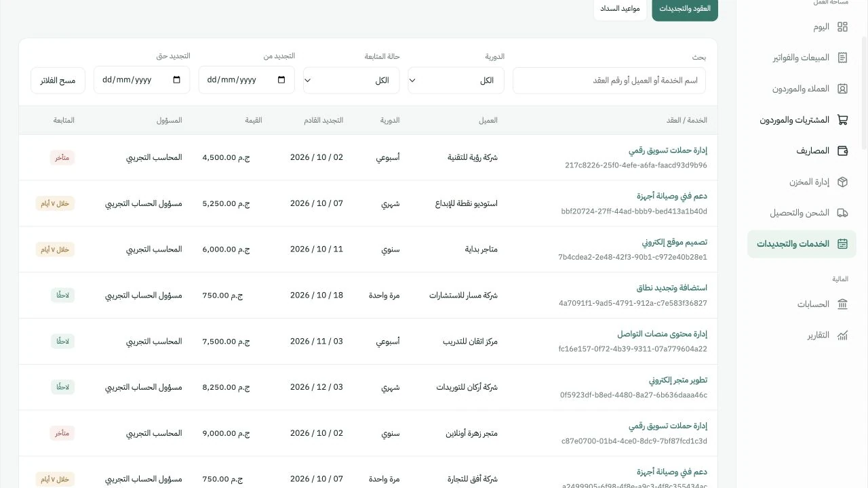Expand the حالة المتابعة dropdown filter

tap(351, 80)
